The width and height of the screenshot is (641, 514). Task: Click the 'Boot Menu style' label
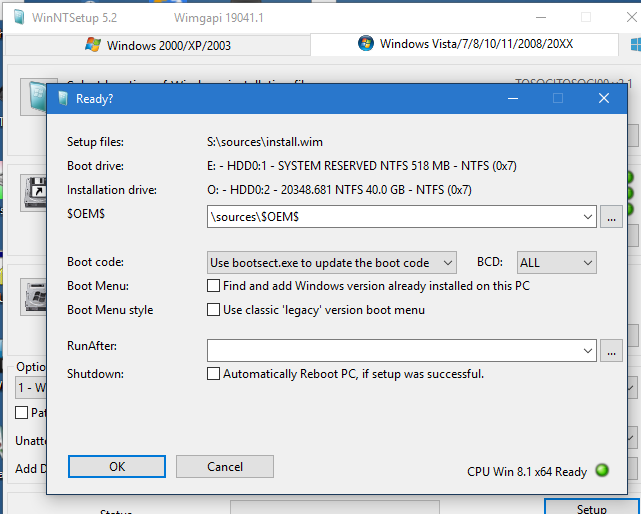(110, 310)
